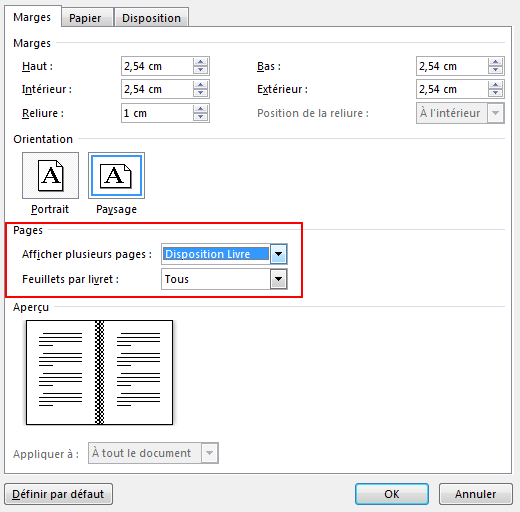Select the Portrait orientation icon

tap(50, 175)
